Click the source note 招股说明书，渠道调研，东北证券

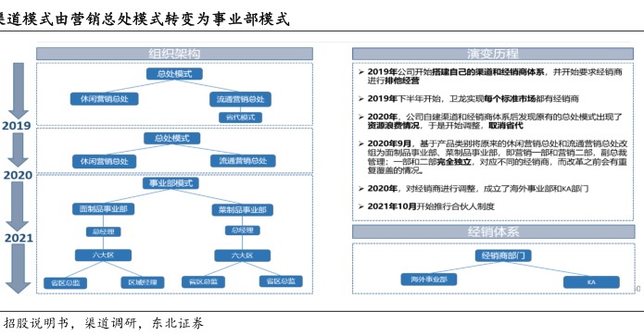click(103, 323)
